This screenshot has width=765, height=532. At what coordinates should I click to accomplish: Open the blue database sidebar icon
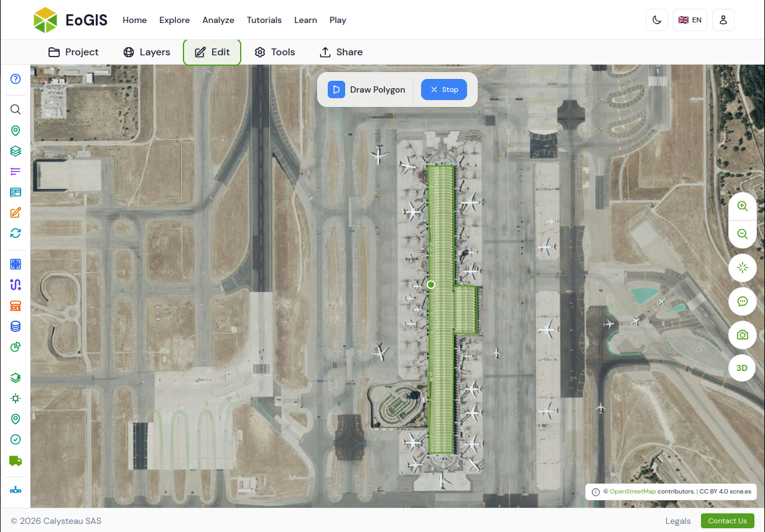click(16, 326)
